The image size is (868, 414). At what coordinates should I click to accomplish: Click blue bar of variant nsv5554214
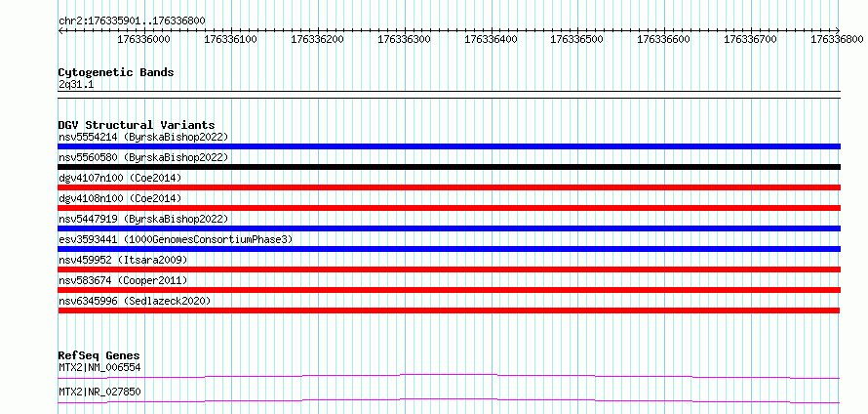pos(449,146)
